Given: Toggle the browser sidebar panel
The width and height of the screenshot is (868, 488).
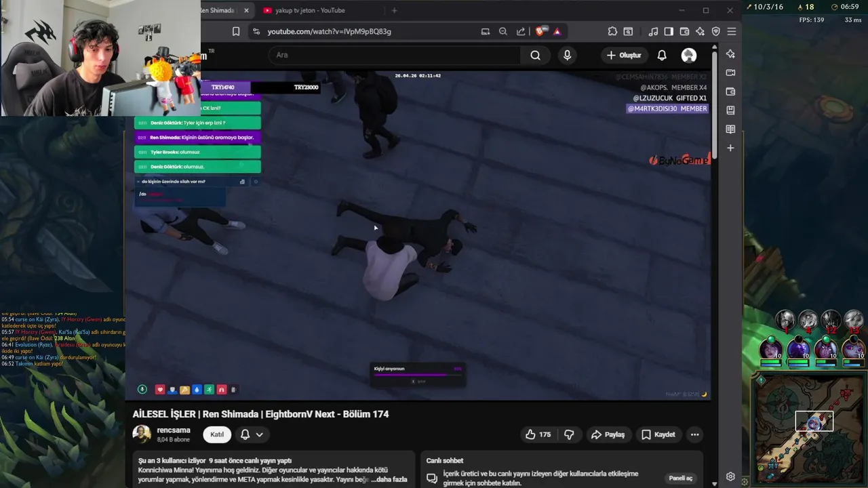Looking at the screenshot, I should click(x=669, y=31).
